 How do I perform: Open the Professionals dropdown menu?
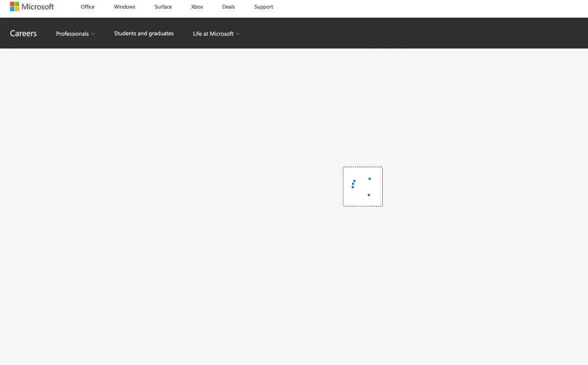[72, 34]
